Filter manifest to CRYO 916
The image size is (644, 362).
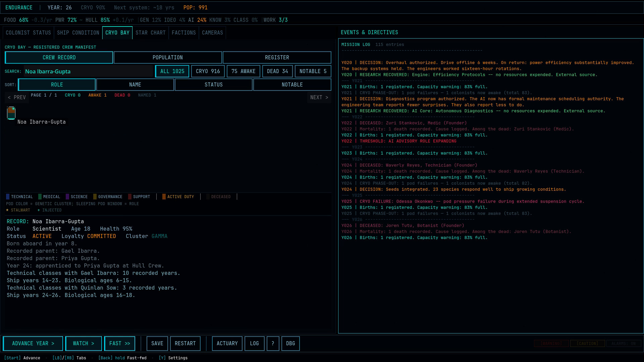point(208,71)
